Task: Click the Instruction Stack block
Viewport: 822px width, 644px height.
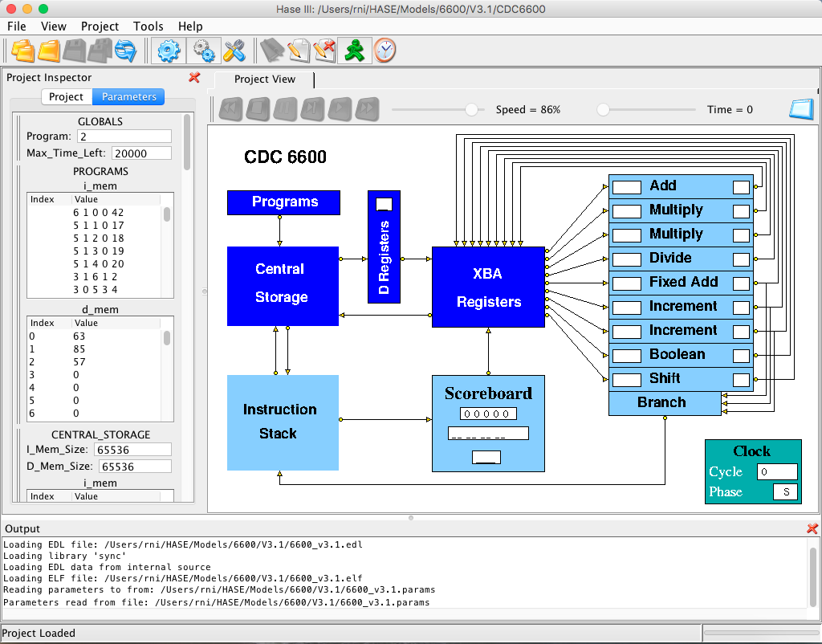Action: tap(283, 422)
